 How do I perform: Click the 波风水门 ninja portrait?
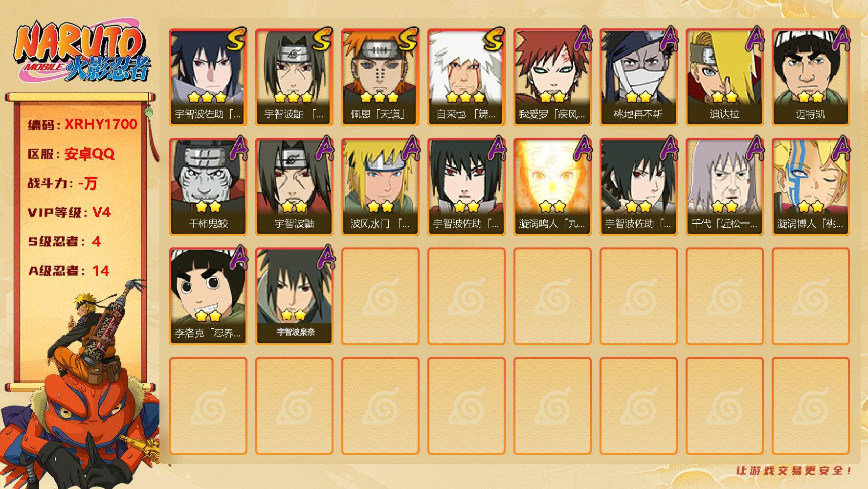click(380, 186)
